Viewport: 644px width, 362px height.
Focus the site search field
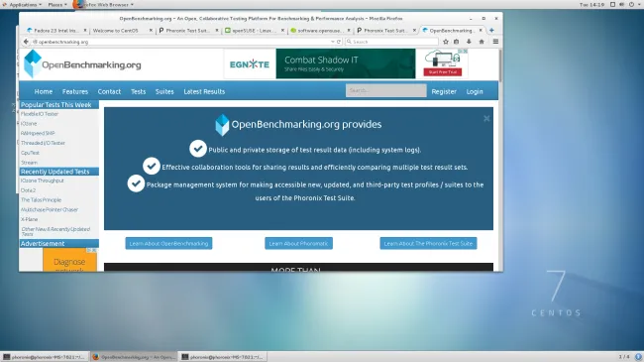click(x=385, y=90)
